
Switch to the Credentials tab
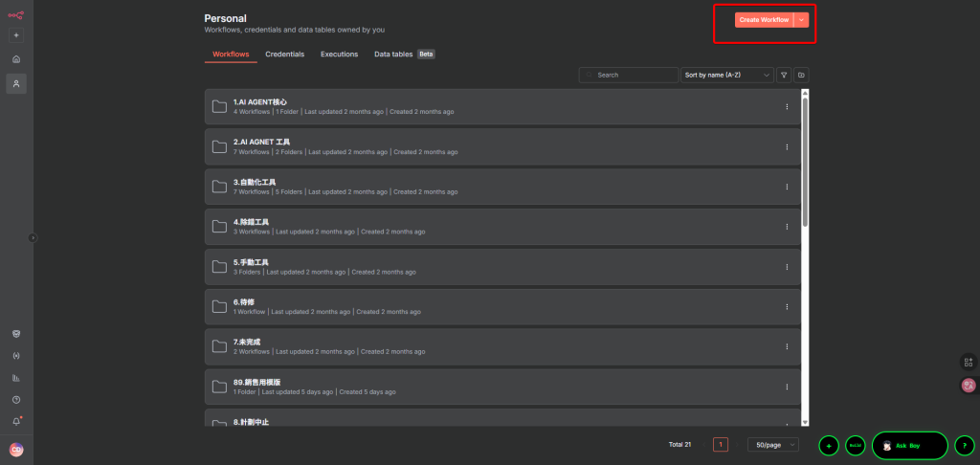tap(284, 55)
